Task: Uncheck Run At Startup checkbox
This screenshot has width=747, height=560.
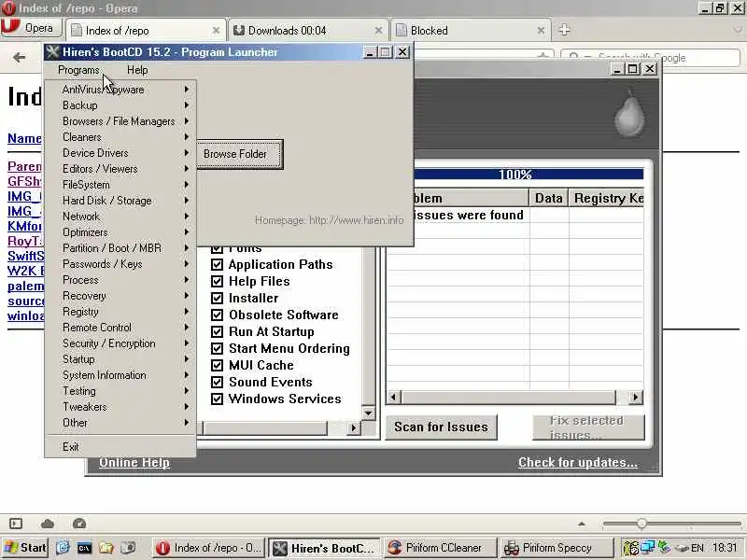Action: pyautogui.click(x=217, y=331)
